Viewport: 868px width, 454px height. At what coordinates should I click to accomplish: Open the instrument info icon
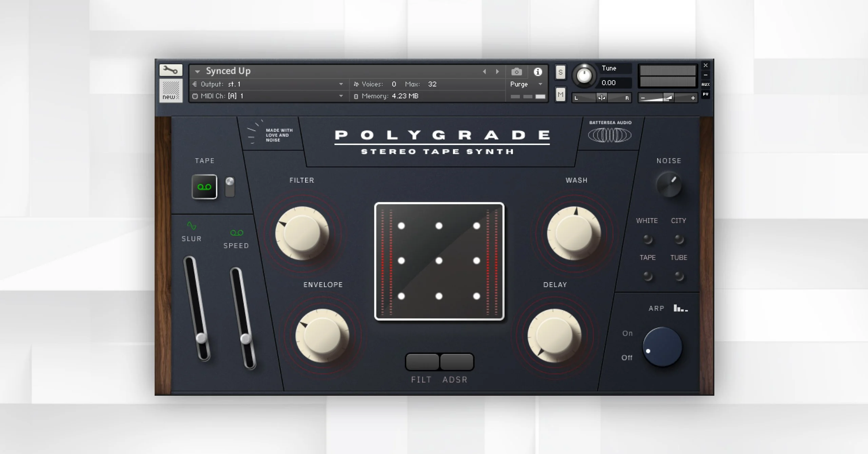click(x=538, y=72)
